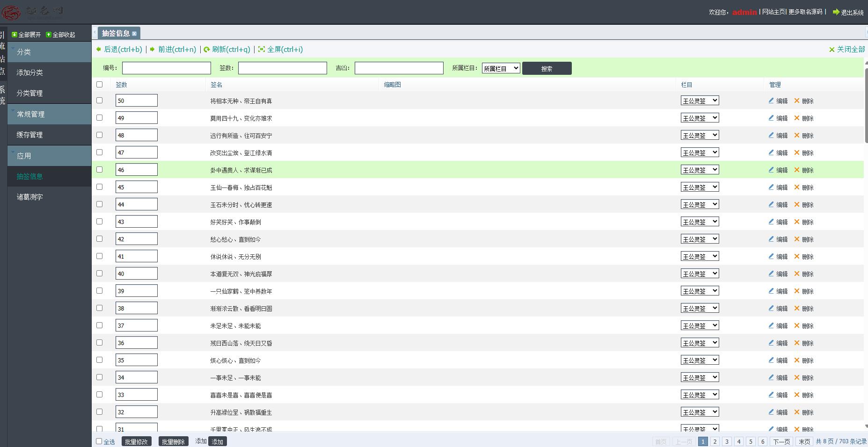The image size is (868, 447).
Task: Go to page 3 in pagination
Action: point(727,441)
